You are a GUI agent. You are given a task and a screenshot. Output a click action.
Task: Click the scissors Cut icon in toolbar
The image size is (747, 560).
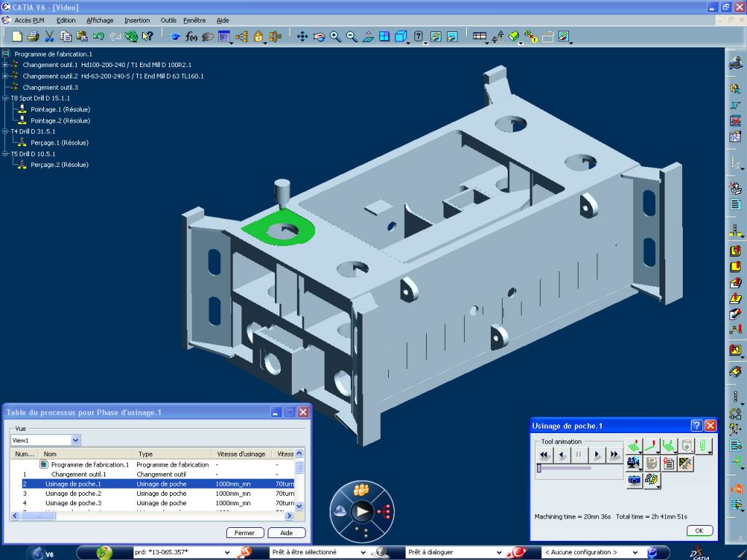(50, 36)
